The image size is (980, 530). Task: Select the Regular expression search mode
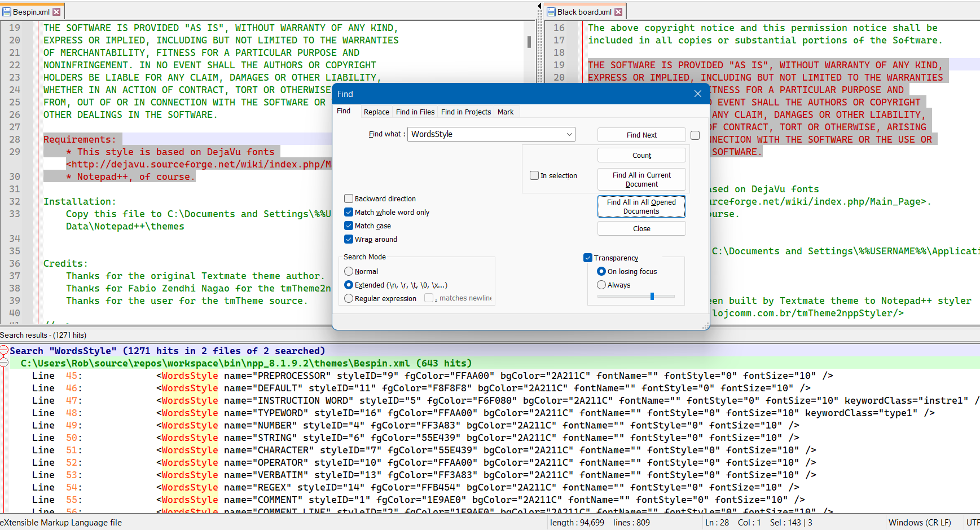(x=349, y=298)
